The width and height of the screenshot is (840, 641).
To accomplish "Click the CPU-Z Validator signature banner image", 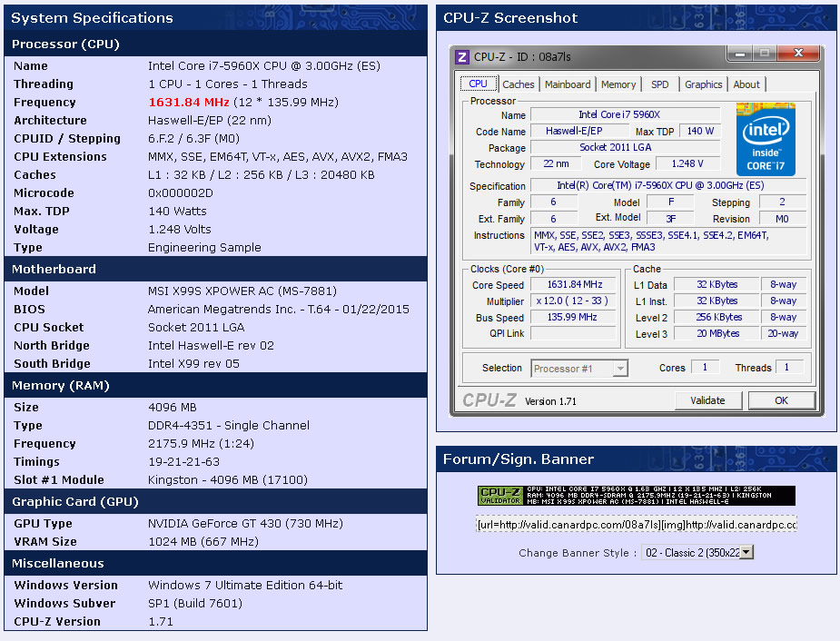I will (636, 496).
